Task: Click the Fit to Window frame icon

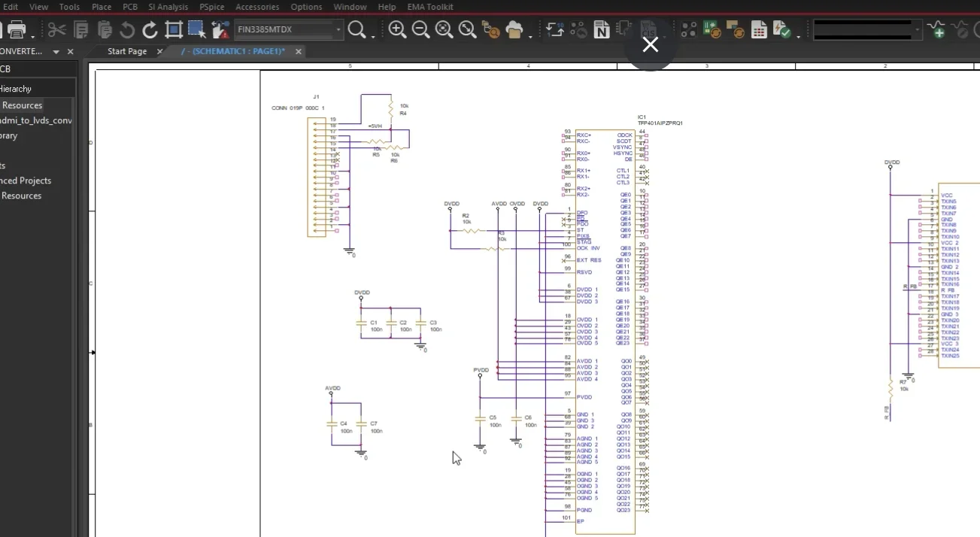Action: (174, 30)
